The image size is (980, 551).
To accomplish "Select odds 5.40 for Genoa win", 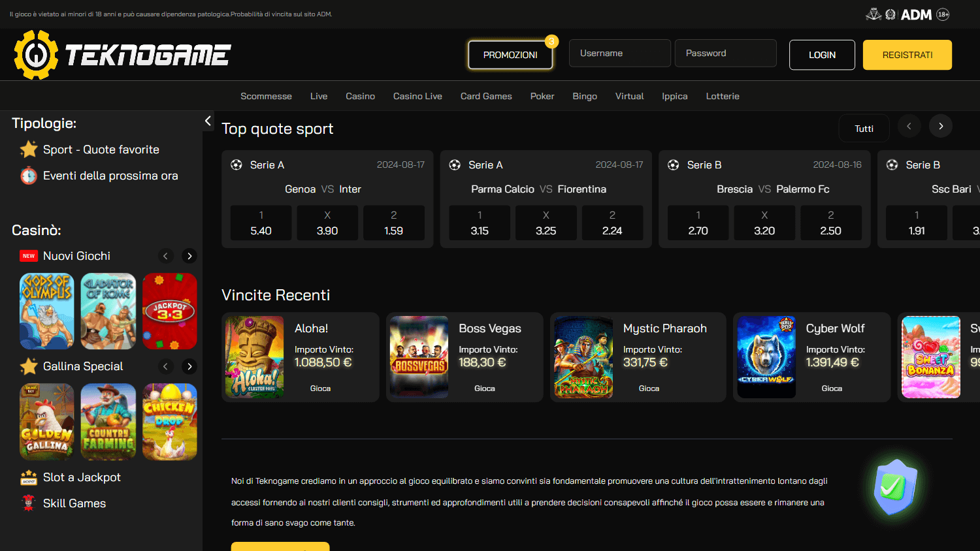I will point(261,223).
